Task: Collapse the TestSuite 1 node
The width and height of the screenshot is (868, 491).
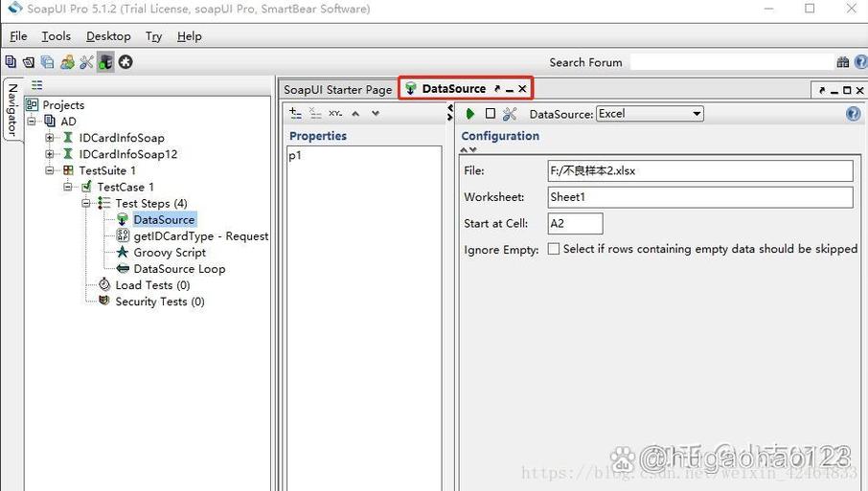Action: pos(50,170)
